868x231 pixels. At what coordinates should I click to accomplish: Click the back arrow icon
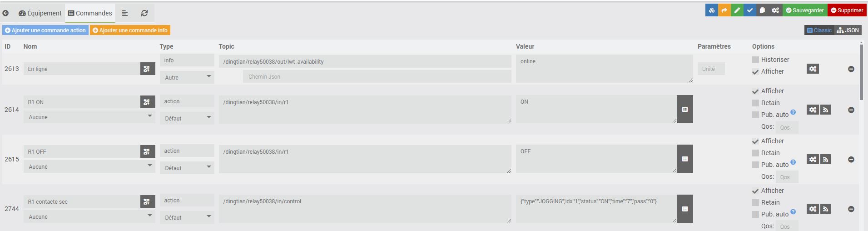[5, 13]
